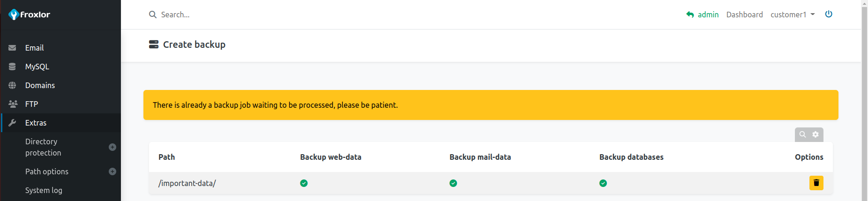Add new path options plus icon

pyautogui.click(x=112, y=171)
